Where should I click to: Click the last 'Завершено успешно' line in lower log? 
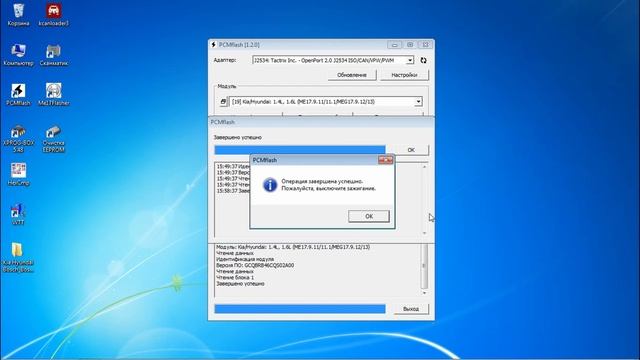240,284
